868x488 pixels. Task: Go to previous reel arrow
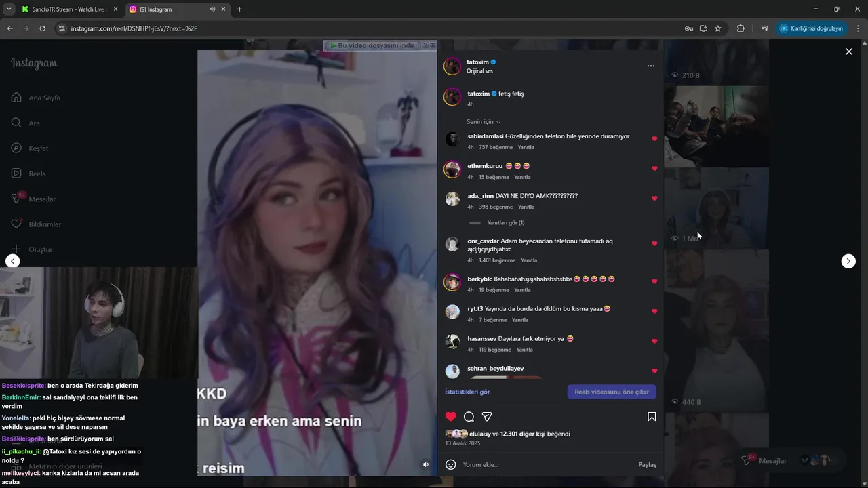[13, 261]
